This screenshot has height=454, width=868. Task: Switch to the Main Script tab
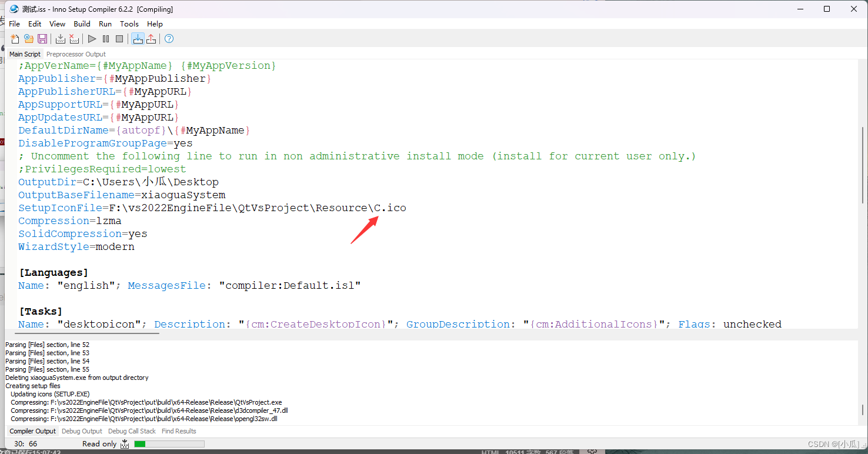coord(25,54)
